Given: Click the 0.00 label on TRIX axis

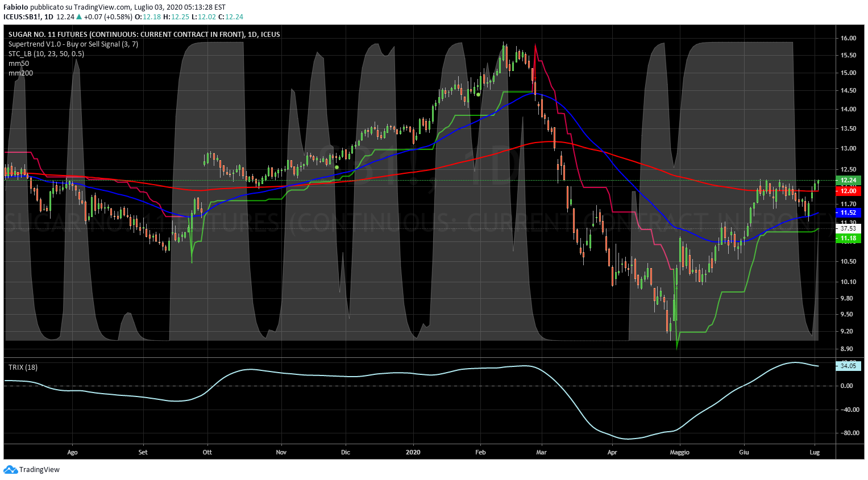Looking at the screenshot, I should coord(846,386).
